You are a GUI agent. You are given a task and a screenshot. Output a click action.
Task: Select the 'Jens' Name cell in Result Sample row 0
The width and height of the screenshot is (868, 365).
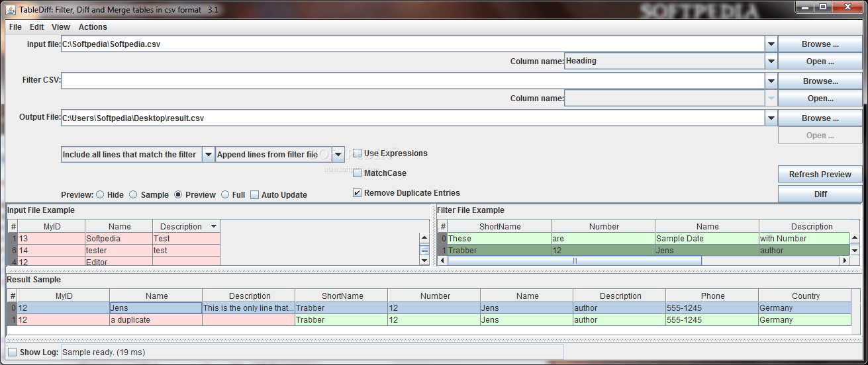[x=156, y=308]
